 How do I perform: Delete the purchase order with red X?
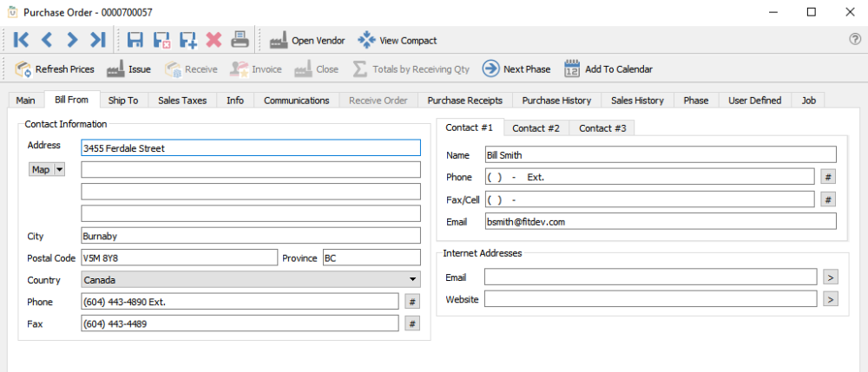tap(214, 40)
